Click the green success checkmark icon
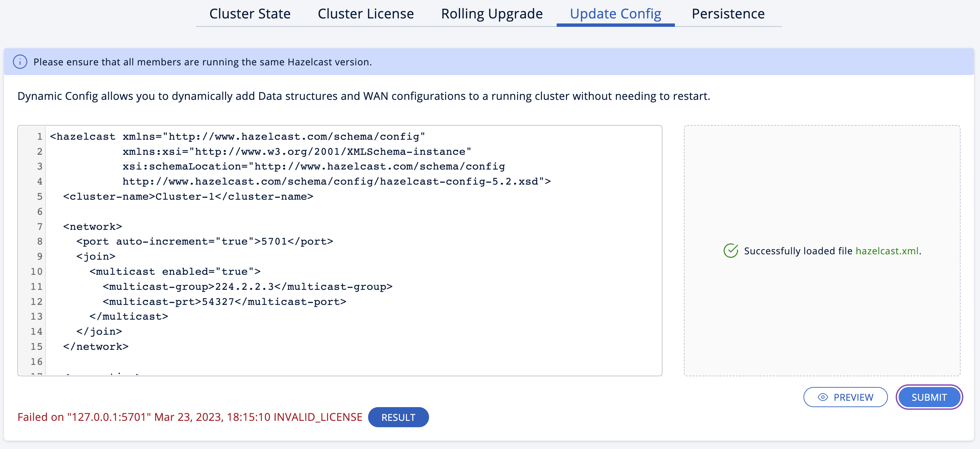The image size is (980, 449). pyautogui.click(x=730, y=251)
